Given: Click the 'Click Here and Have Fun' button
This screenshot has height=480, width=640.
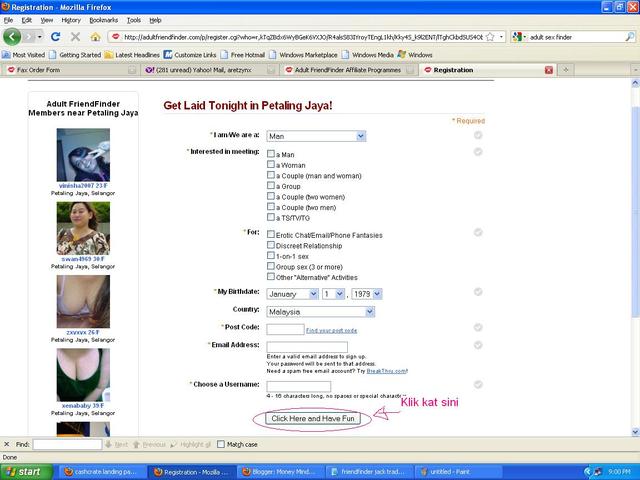Looking at the screenshot, I should pyautogui.click(x=313, y=418).
